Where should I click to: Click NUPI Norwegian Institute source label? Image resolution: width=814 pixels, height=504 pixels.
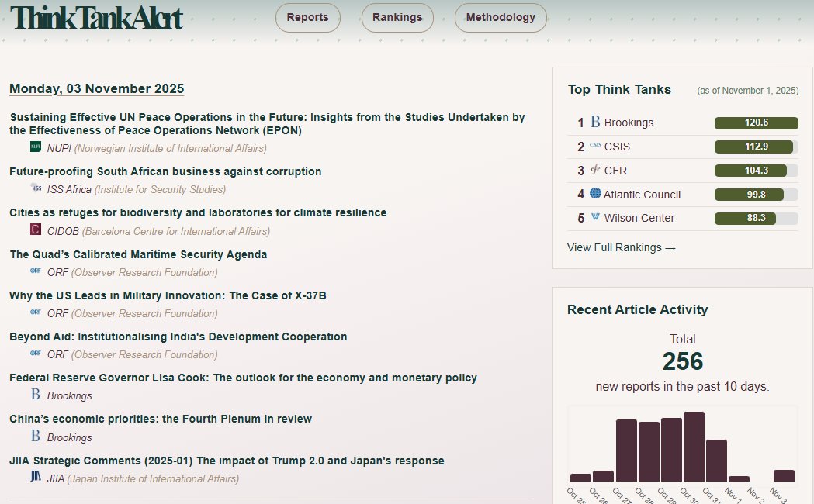coord(157,148)
